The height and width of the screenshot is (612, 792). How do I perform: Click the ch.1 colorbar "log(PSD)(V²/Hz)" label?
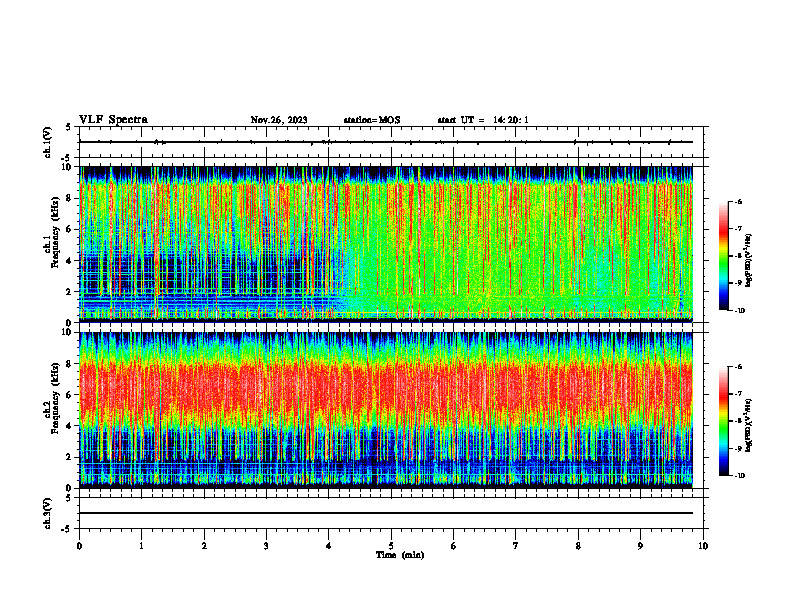(749, 260)
